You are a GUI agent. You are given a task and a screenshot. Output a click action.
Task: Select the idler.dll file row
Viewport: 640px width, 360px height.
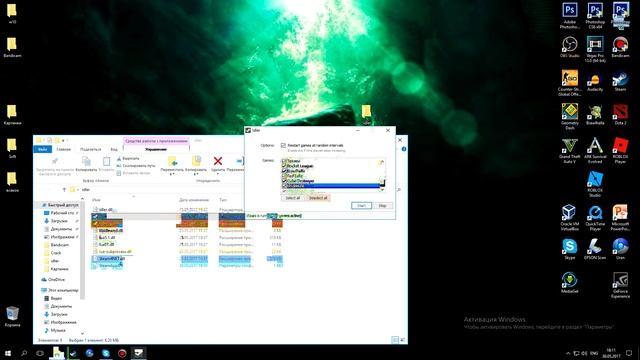coord(187,209)
